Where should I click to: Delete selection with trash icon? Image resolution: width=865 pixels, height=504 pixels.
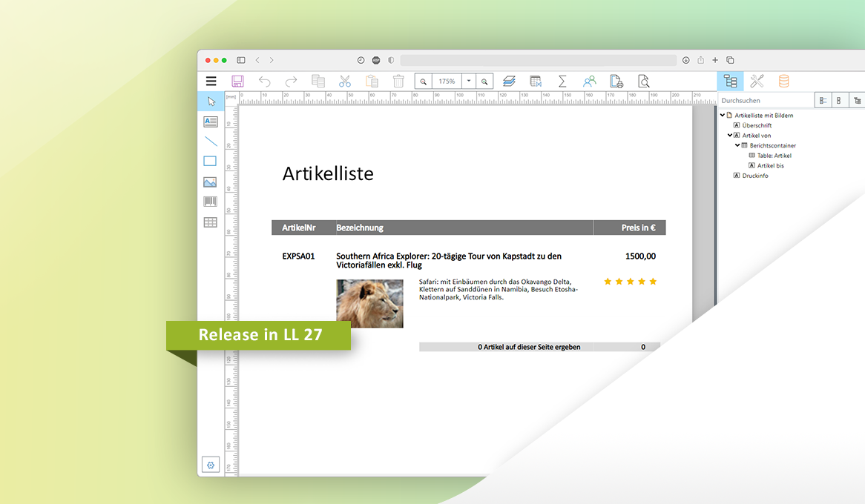[398, 81]
